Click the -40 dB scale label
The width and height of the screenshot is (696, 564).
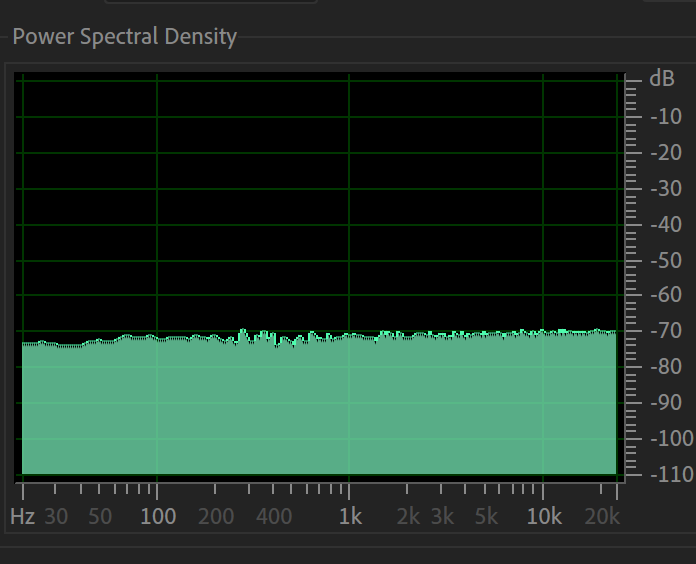coord(666,225)
